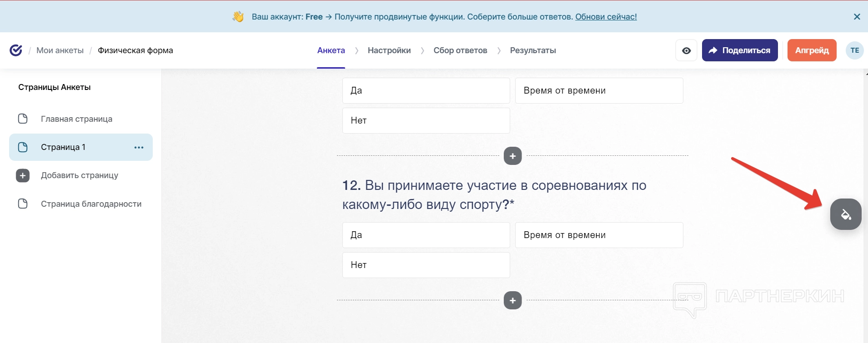Open the Сбор ответов tab
868x343 pixels.
[460, 50]
